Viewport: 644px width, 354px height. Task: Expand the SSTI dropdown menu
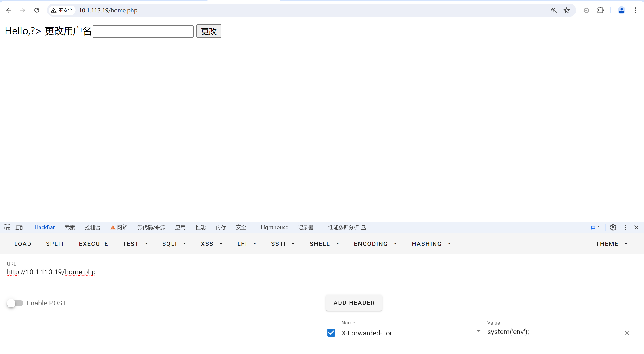(x=283, y=244)
